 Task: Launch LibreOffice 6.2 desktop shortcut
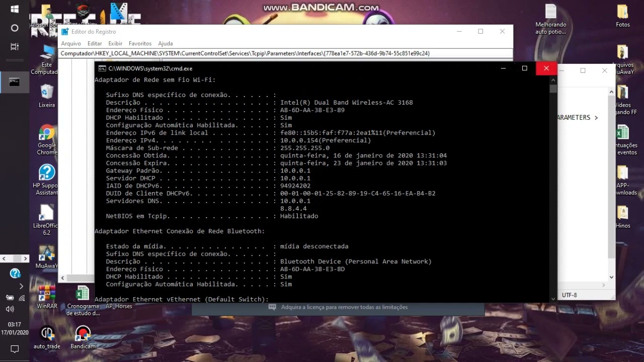pyautogui.click(x=47, y=220)
